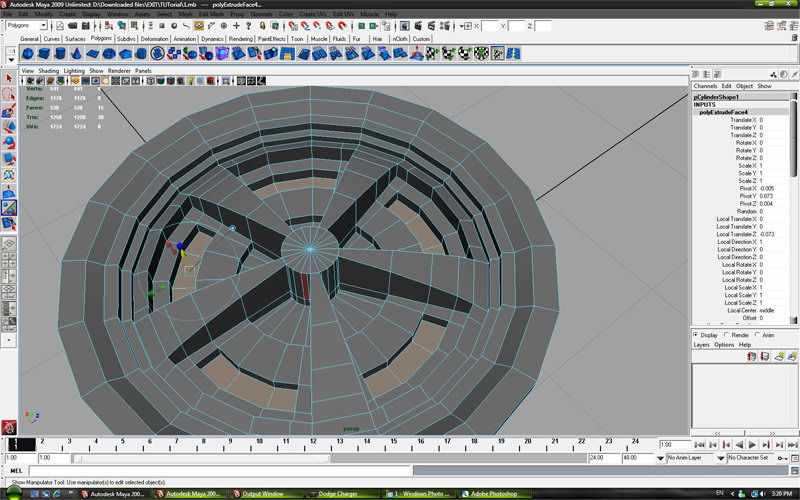800x500 pixels.
Task: Click the polygon cube shelf icon
Action: click(45, 53)
